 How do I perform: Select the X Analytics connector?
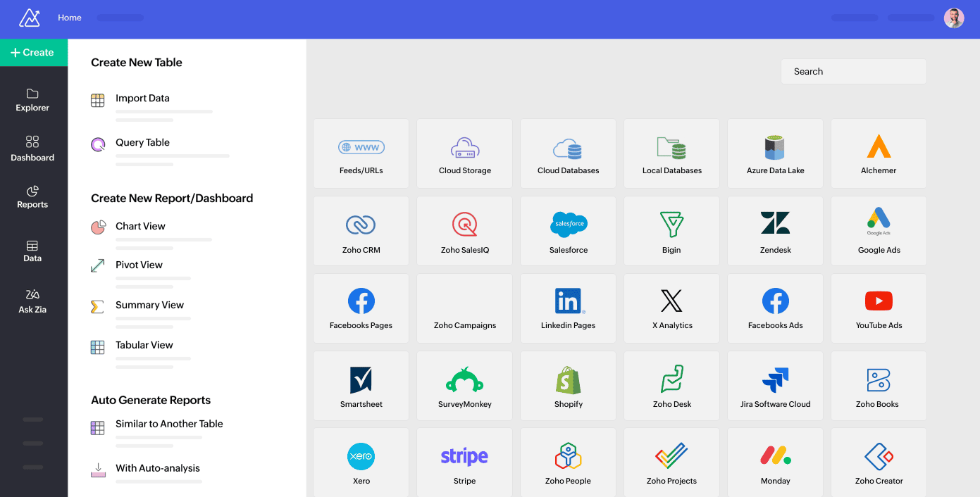[x=671, y=308]
